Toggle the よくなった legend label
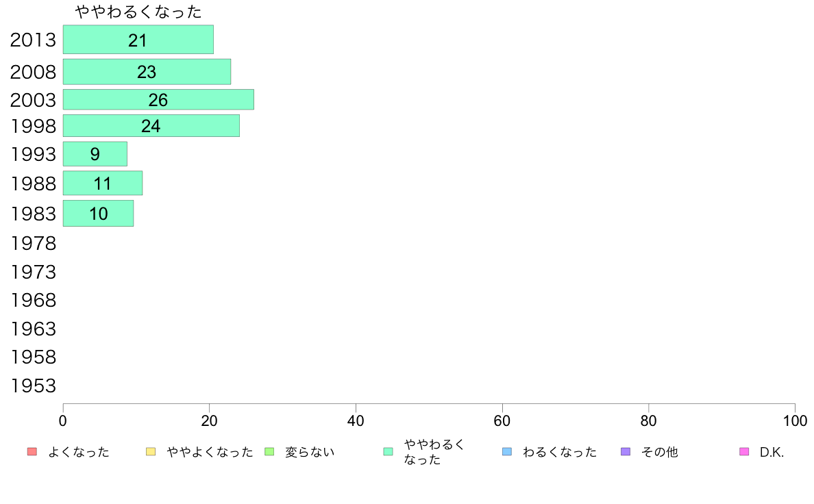This screenshot has height=504, width=814. point(79,452)
